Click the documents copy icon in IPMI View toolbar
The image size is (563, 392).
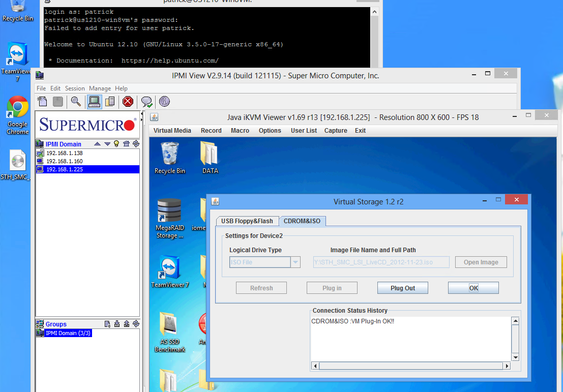(x=110, y=102)
